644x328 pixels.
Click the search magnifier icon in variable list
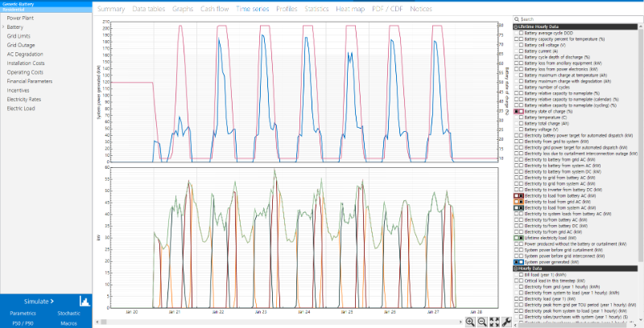tap(516, 18)
